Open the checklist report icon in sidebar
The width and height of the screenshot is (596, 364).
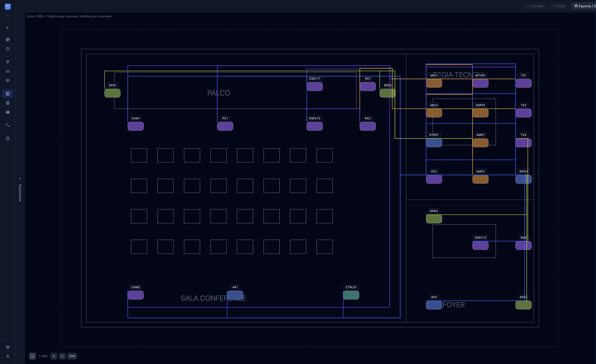pos(8,138)
